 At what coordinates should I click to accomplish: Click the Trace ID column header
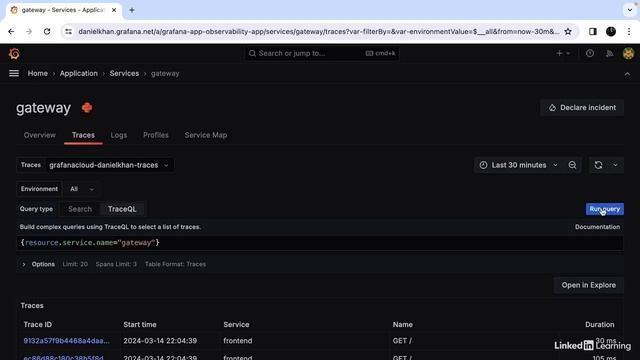click(38, 324)
